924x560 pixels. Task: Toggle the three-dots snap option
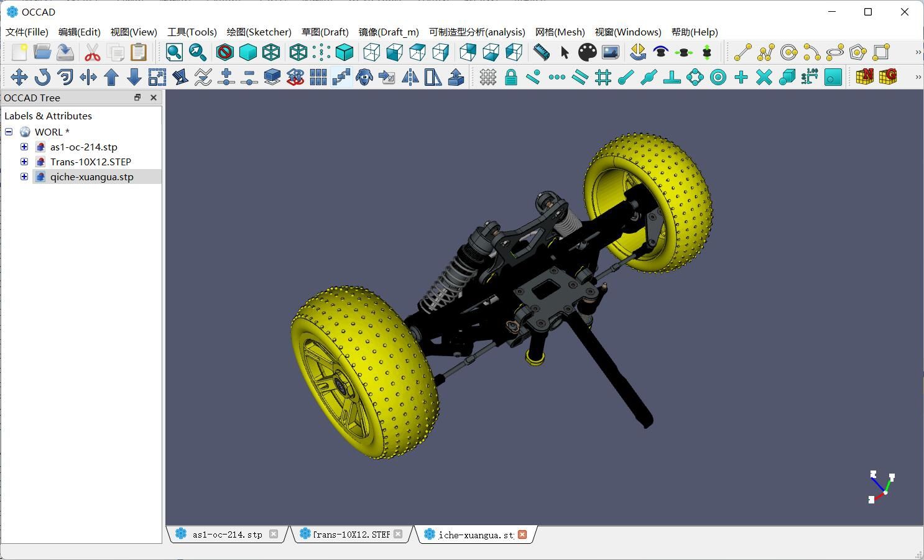[x=557, y=77]
